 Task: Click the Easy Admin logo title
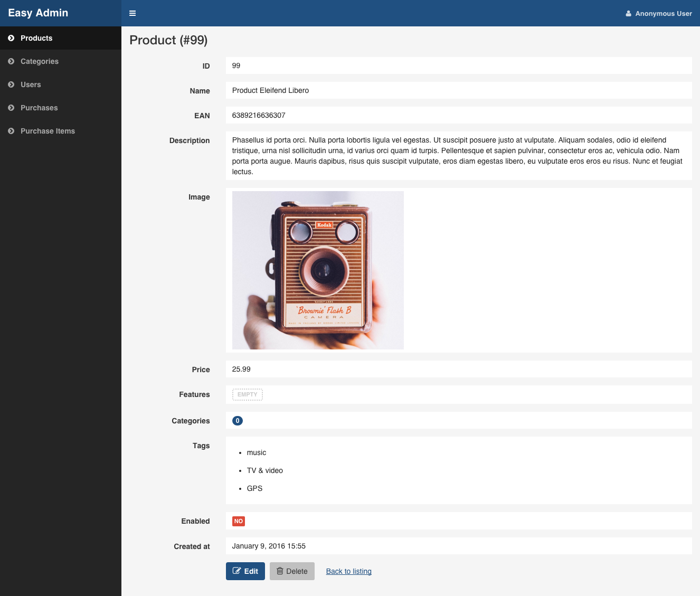(38, 13)
